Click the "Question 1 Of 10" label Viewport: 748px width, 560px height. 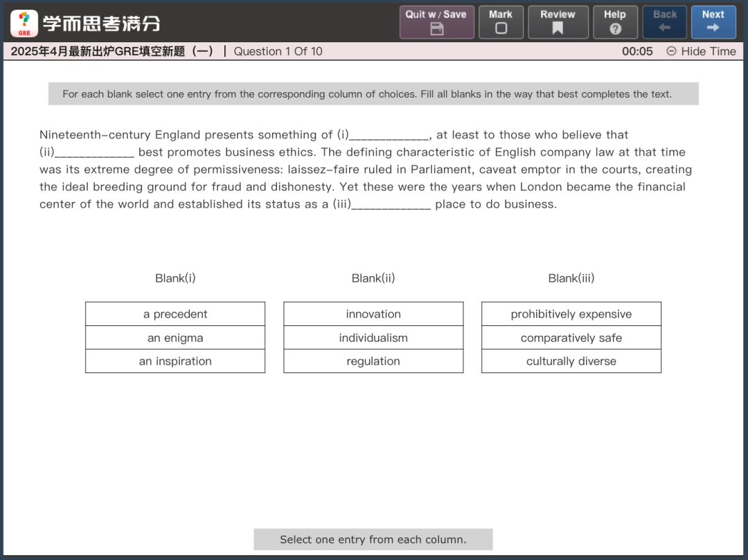[278, 51]
